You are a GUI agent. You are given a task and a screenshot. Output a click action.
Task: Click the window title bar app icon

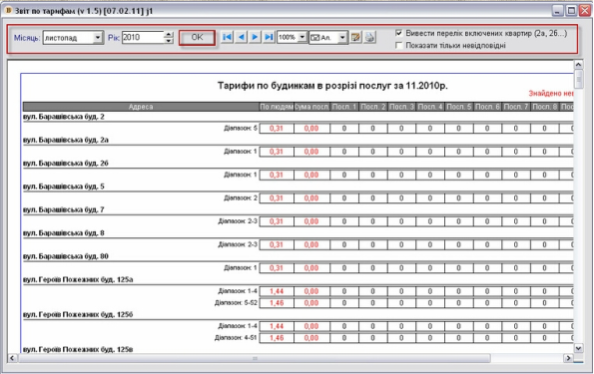(8, 10)
